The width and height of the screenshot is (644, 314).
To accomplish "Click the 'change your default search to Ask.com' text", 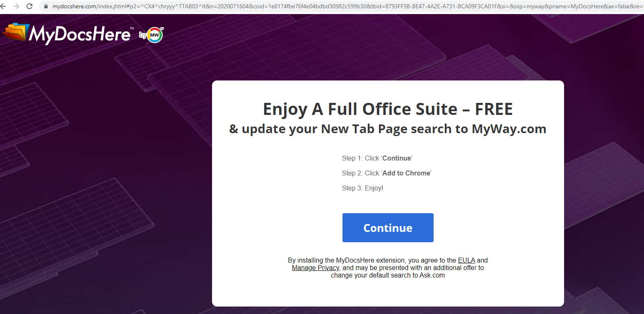I will (x=388, y=275).
